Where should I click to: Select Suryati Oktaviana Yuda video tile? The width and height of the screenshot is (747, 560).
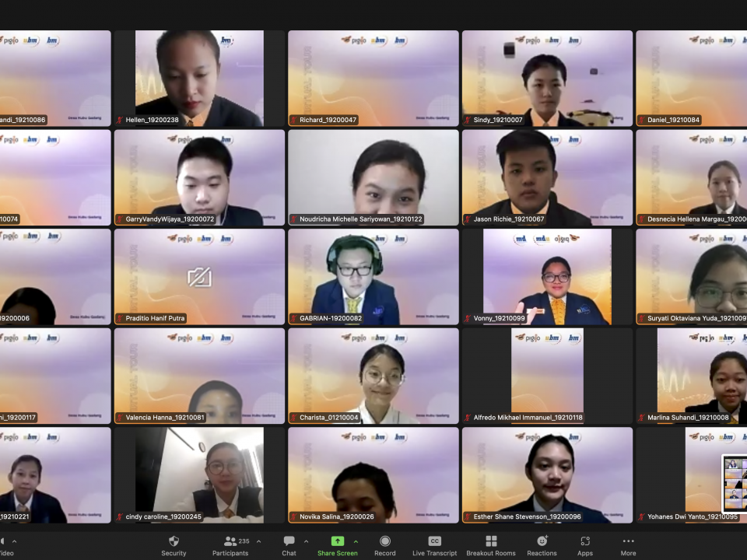click(691, 277)
